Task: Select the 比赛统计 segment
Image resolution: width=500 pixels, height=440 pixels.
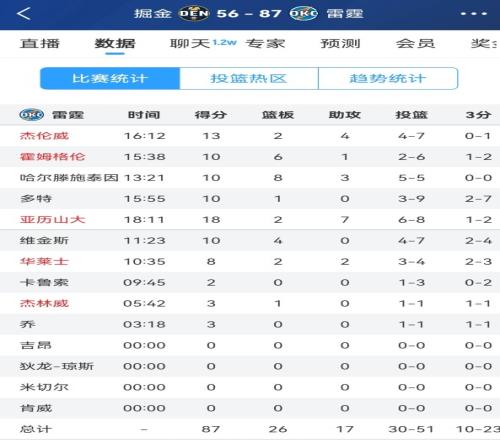Action: coord(110,78)
